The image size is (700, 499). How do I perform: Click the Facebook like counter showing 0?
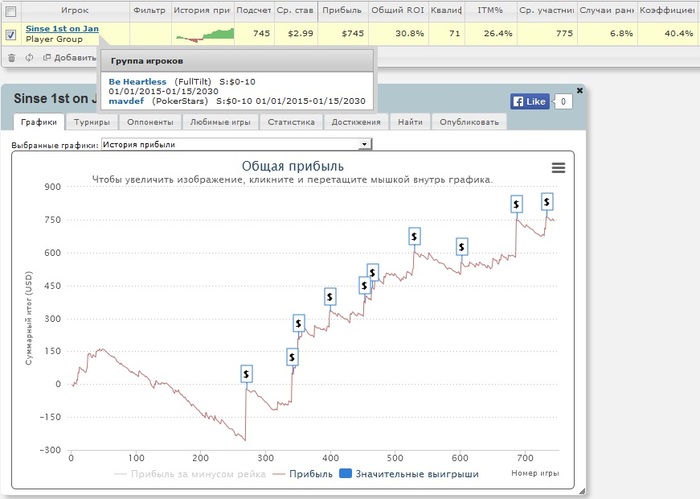[563, 102]
